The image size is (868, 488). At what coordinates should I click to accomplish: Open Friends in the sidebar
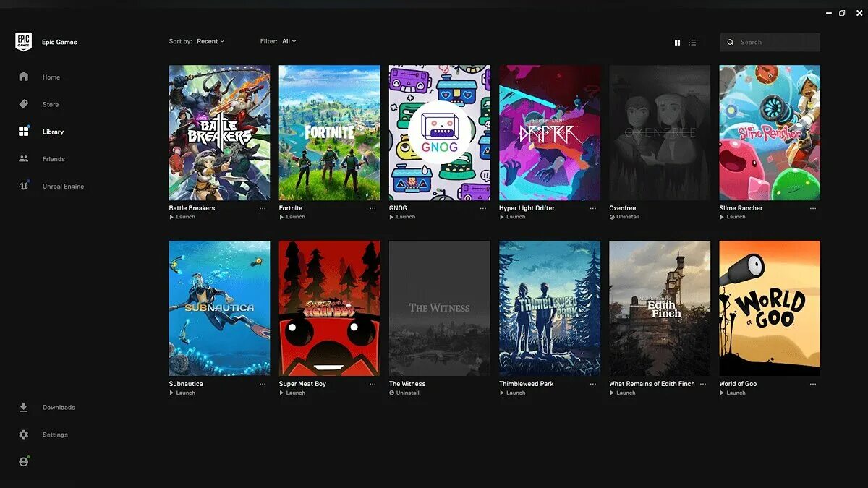click(x=54, y=159)
